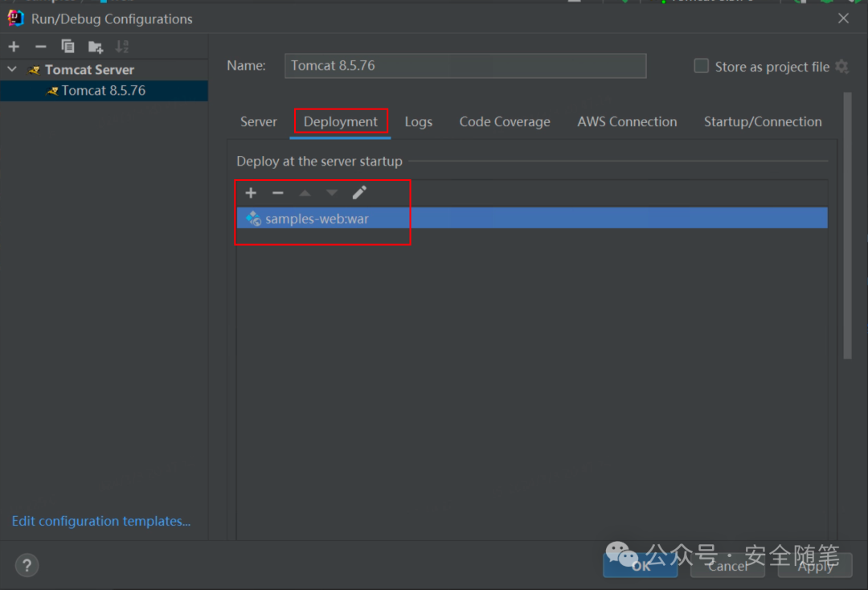This screenshot has width=868, height=590.
Task: Edit the selected artifact with the pencil
Action: point(359,193)
